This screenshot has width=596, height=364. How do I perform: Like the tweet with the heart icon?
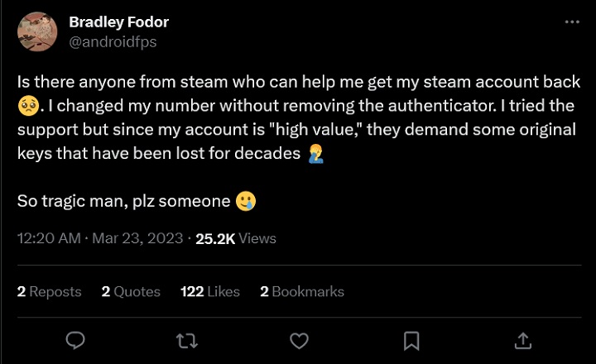(299, 340)
